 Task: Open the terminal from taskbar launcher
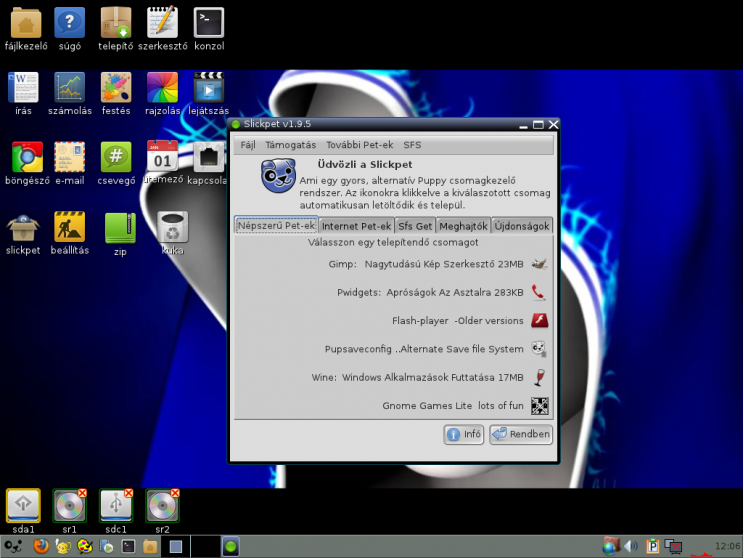(128, 547)
